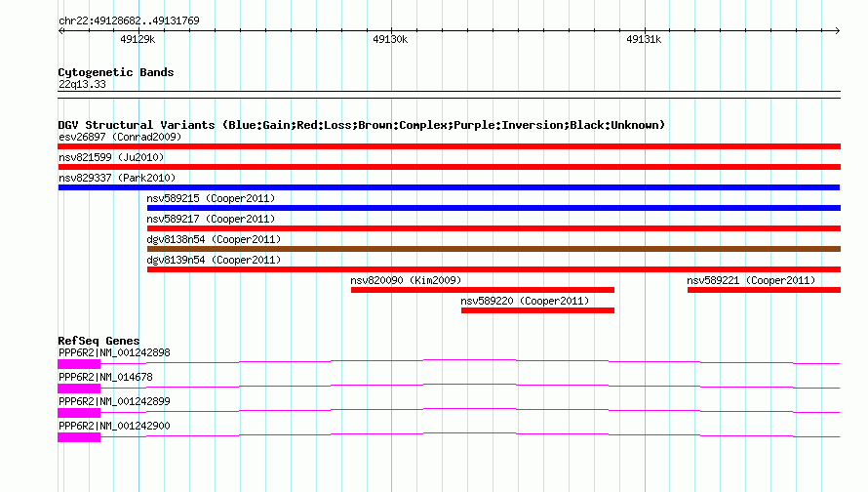Click the PPP6R2|NM_001242898 transcript label
The width and height of the screenshot is (868, 492).
[x=114, y=353]
